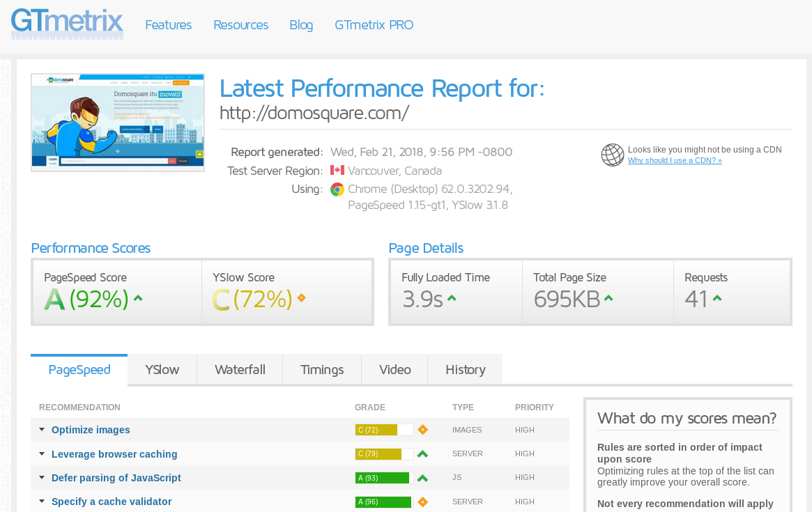Expand the Specify a cache validator arrow

(x=42, y=502)
